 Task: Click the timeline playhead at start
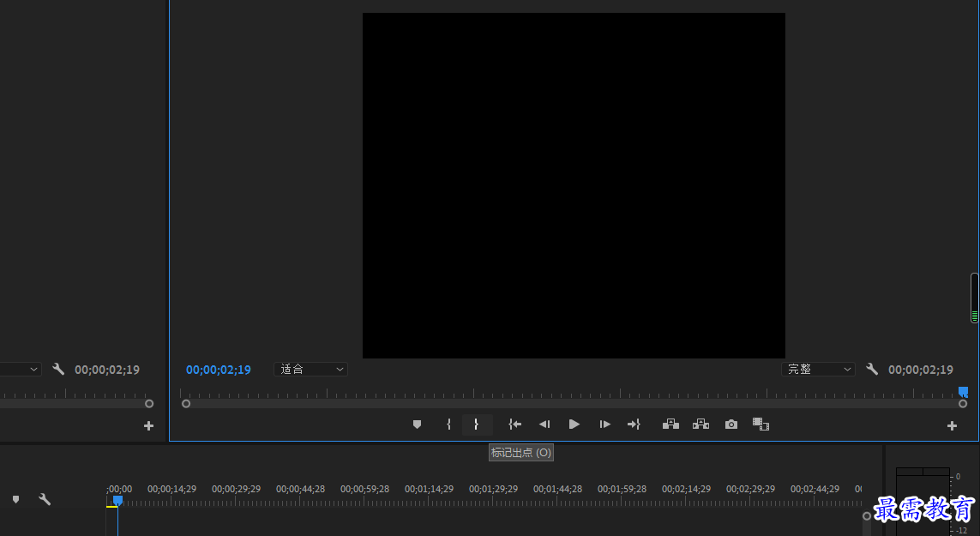[x=117, y=500]
